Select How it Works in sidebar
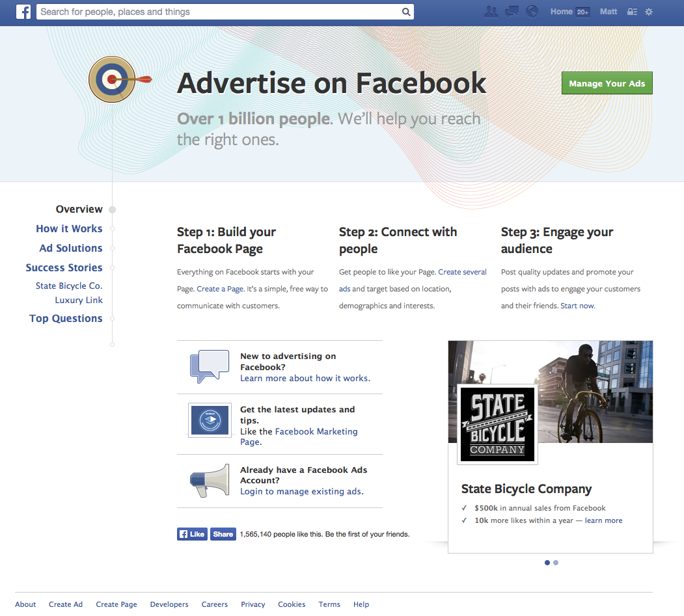Viewport: 684px width, 616px height. click(69, 229)
